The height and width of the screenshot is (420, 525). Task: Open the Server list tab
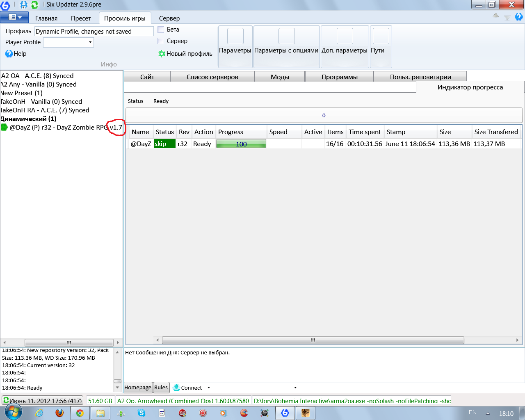tap(212, 77)
